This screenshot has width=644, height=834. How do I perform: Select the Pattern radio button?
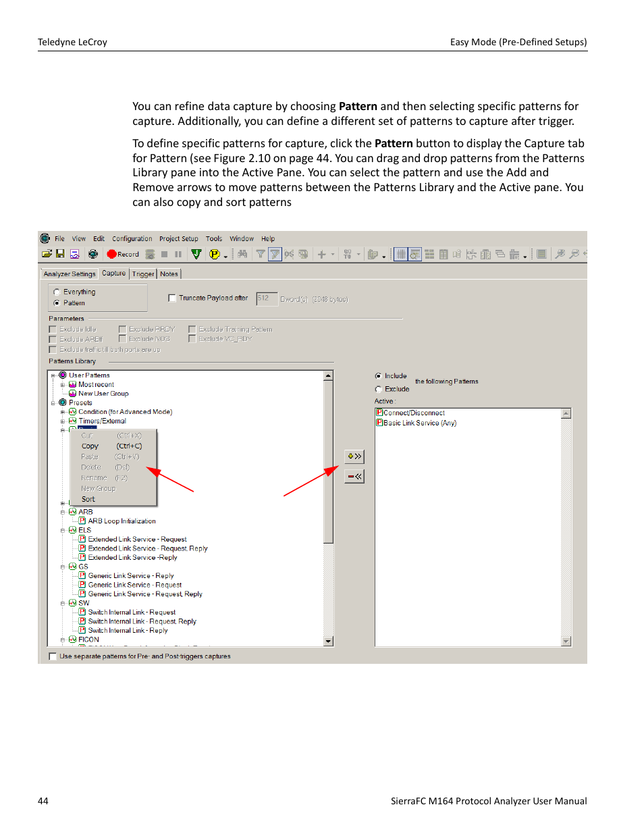[57, 303]
